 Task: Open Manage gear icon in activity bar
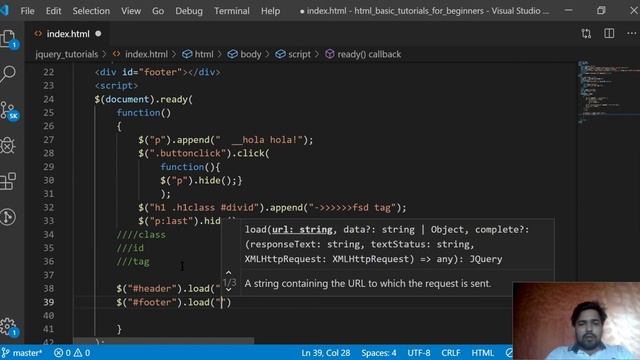[8, 327]
